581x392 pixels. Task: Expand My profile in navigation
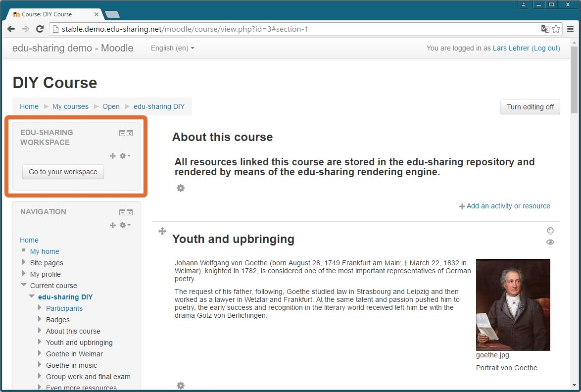(23, 274)
